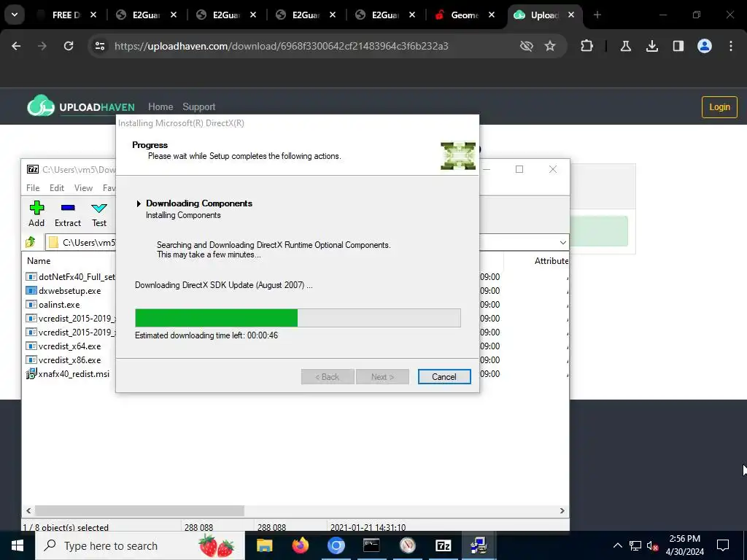This screenshot has width=747, height=560.
Task: Open muted volume tray icon
Action: tap(652, 545)
